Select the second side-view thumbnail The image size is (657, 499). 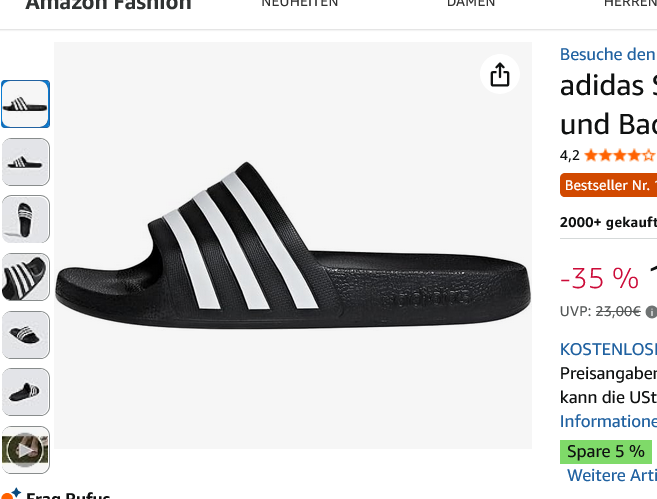click(x=26, y=162)
